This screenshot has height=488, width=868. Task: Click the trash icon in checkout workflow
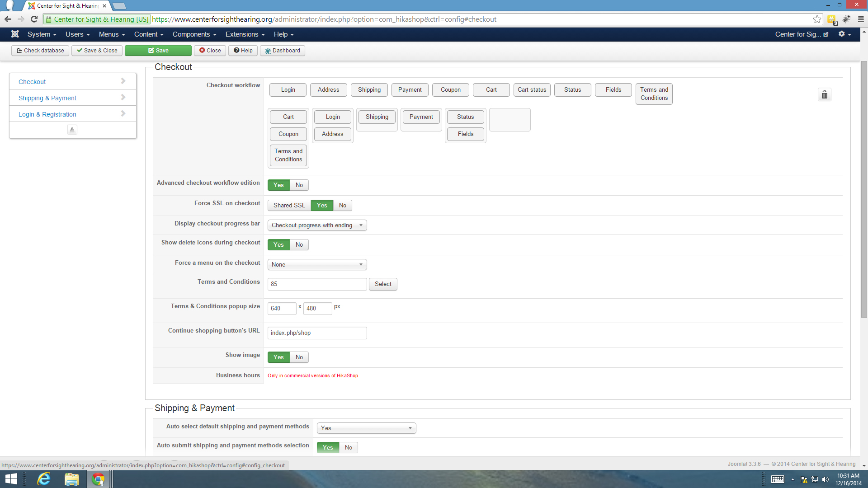click(824, 95)
